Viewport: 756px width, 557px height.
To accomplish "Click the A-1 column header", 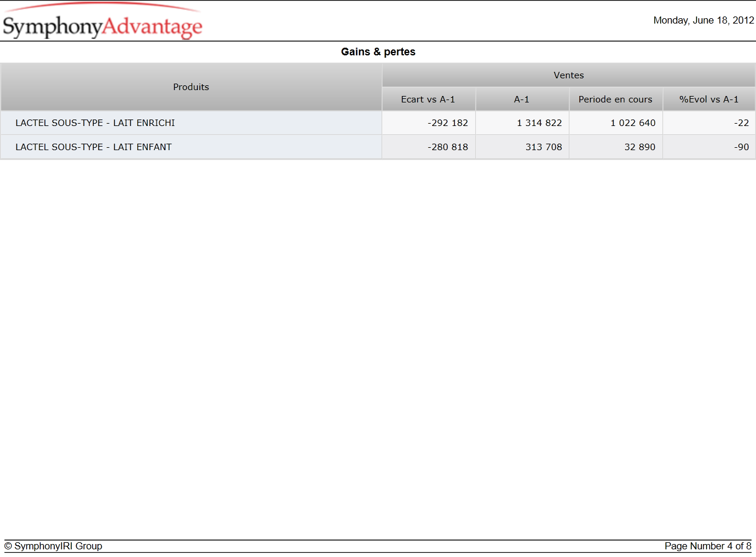I will click(522, 100).
